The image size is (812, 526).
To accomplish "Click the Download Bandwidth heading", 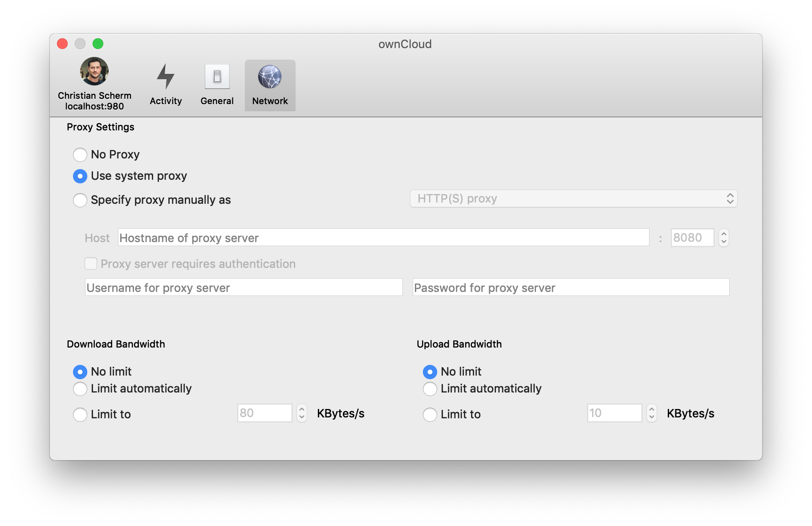I will point(116,344).
